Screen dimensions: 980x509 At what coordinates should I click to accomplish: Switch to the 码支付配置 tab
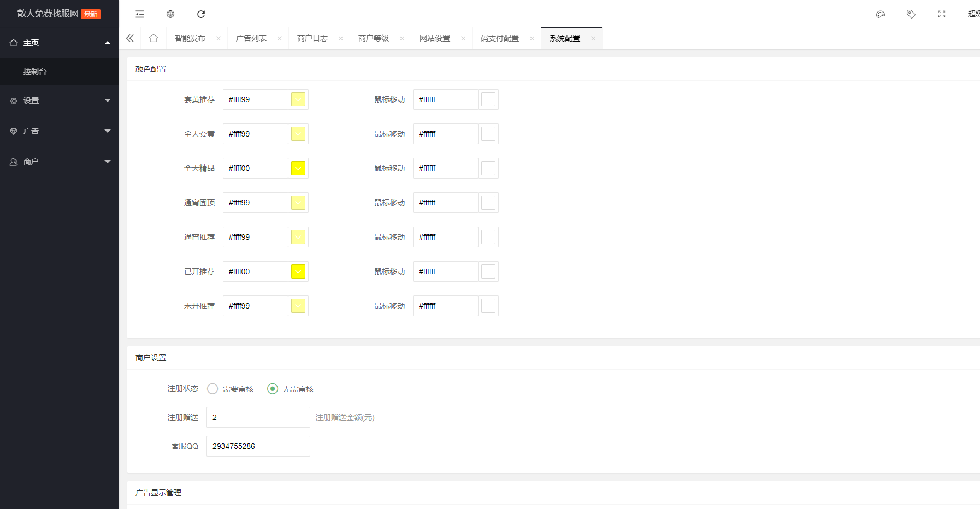pyautogui.click(x=500, y=38)
